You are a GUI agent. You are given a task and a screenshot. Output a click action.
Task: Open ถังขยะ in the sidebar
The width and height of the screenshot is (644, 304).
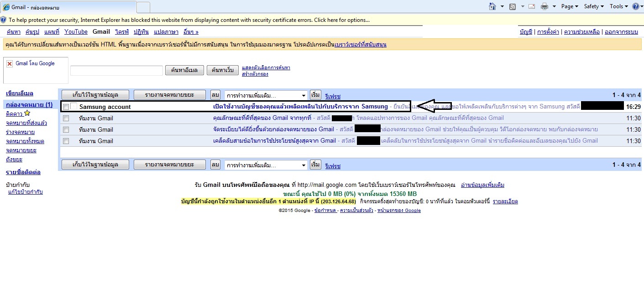[x=14, y=160]
